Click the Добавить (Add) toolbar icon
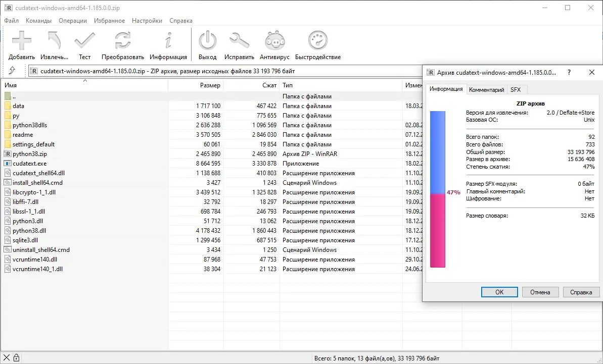 pyautogui.click(x=22, y=41)
